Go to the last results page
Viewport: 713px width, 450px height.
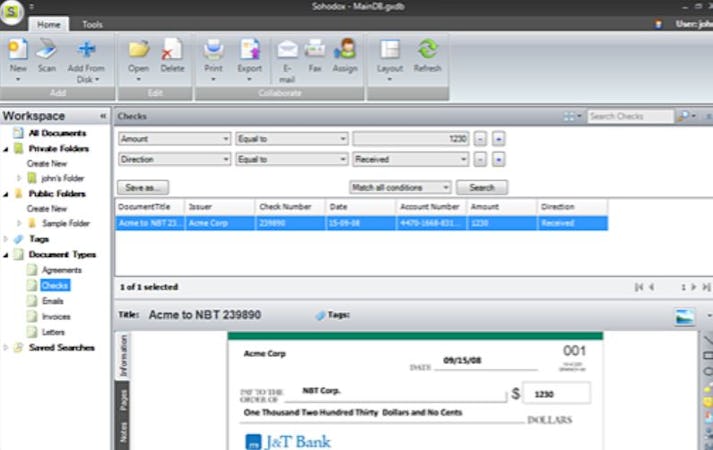click(706, 287)
